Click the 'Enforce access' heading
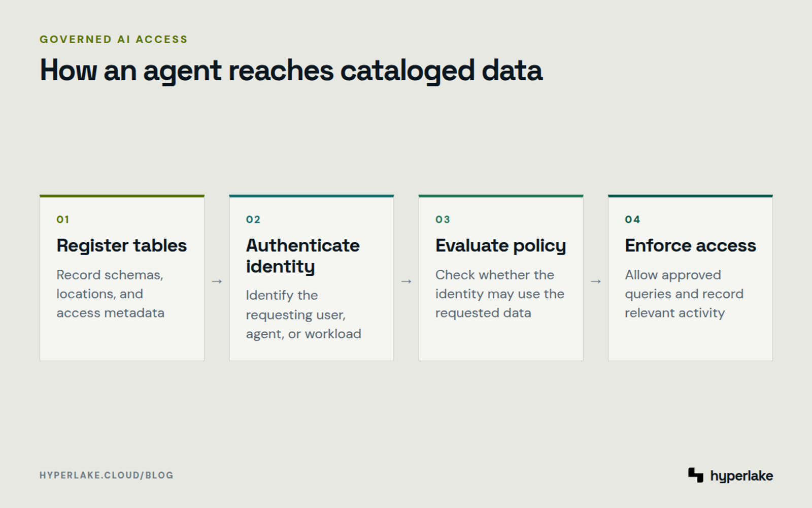Viewport: 812px width, 508px height. point(690,246)
